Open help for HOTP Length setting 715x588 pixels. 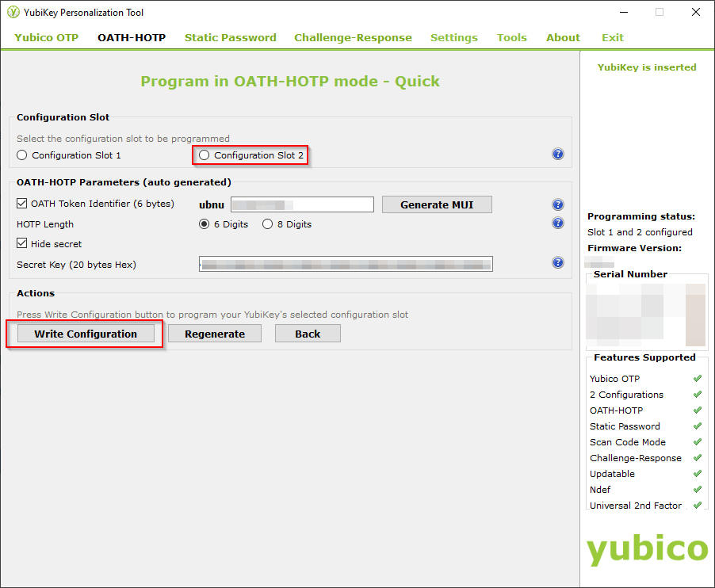click(558, 223)
